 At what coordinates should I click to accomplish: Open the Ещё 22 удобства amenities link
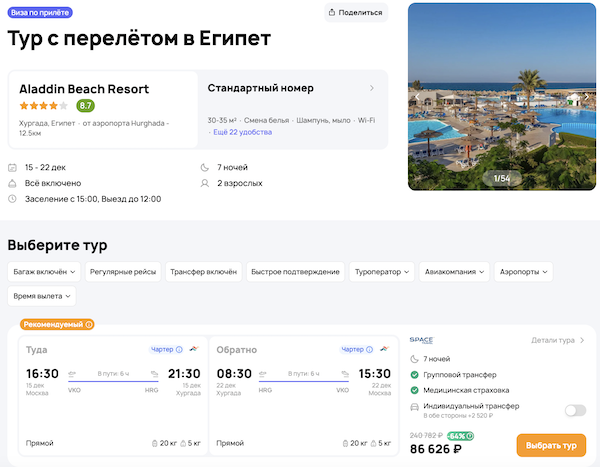point(243,132)
